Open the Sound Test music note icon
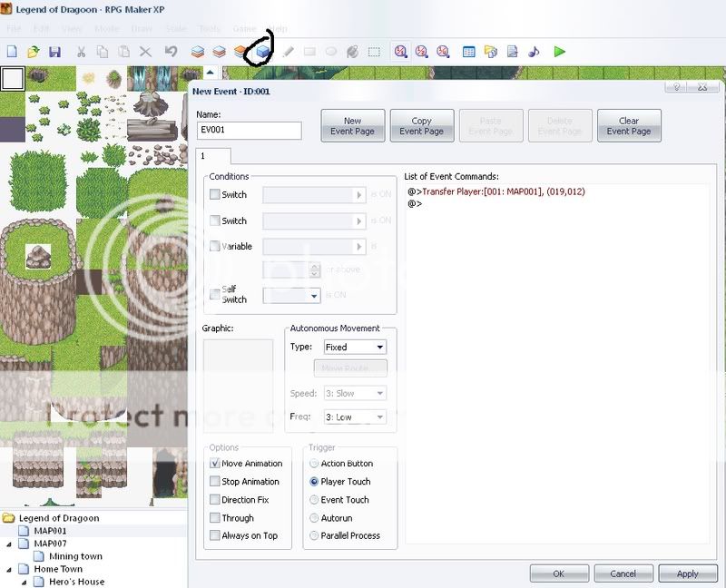 [534, 52]
